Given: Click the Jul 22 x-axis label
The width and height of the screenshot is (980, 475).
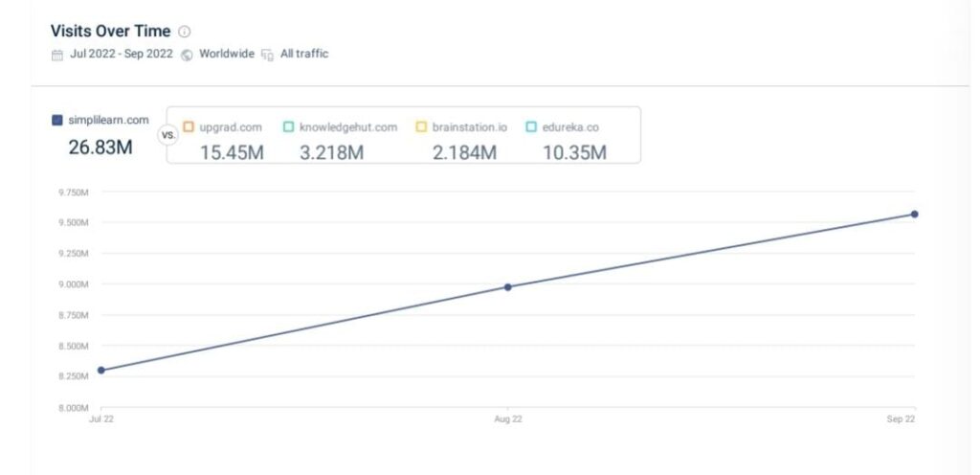Looking at the screenshot, I should click(x=101, y=419).
